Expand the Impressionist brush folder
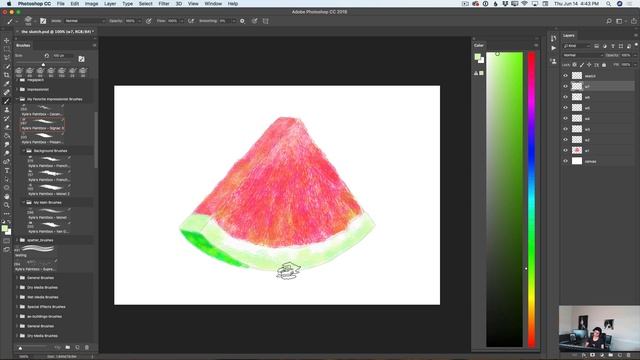 tap(17, 89)
